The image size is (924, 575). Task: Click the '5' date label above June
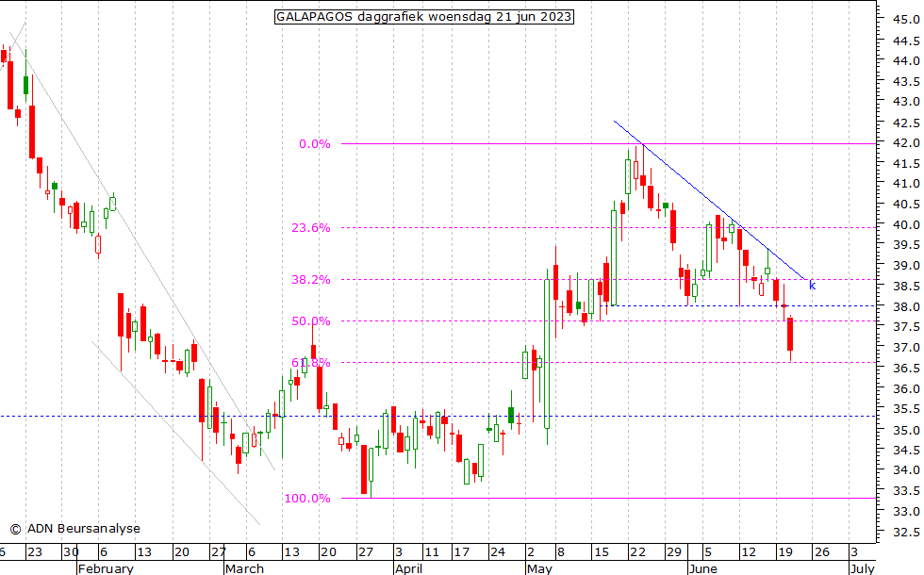pyautogui.click(x=708, y=552)
